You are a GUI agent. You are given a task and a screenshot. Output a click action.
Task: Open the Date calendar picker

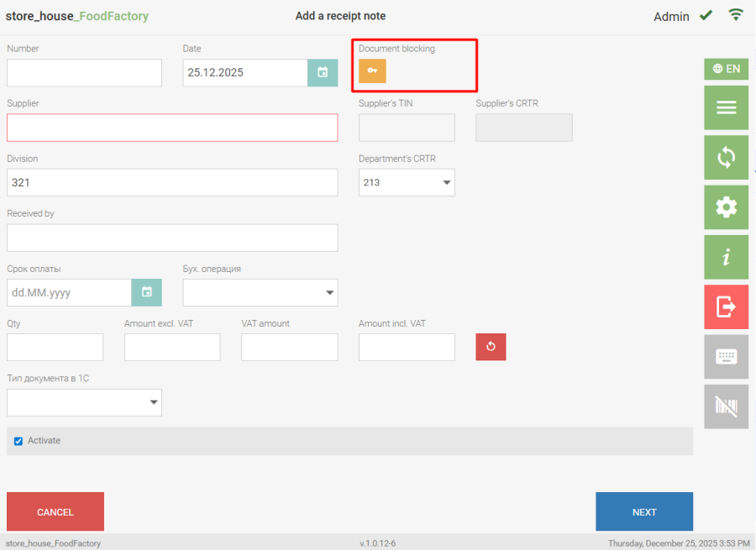(323, 72)
